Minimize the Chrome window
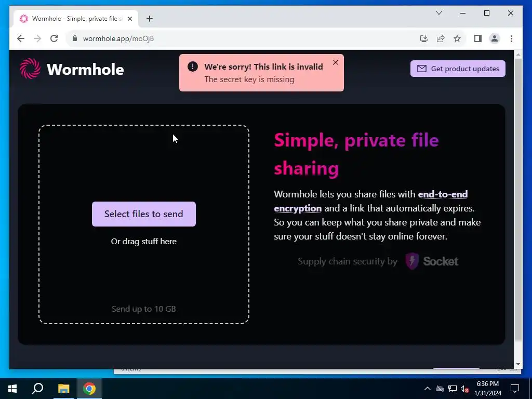This screenshot has width=532, height=399. (x=463, y=13)
